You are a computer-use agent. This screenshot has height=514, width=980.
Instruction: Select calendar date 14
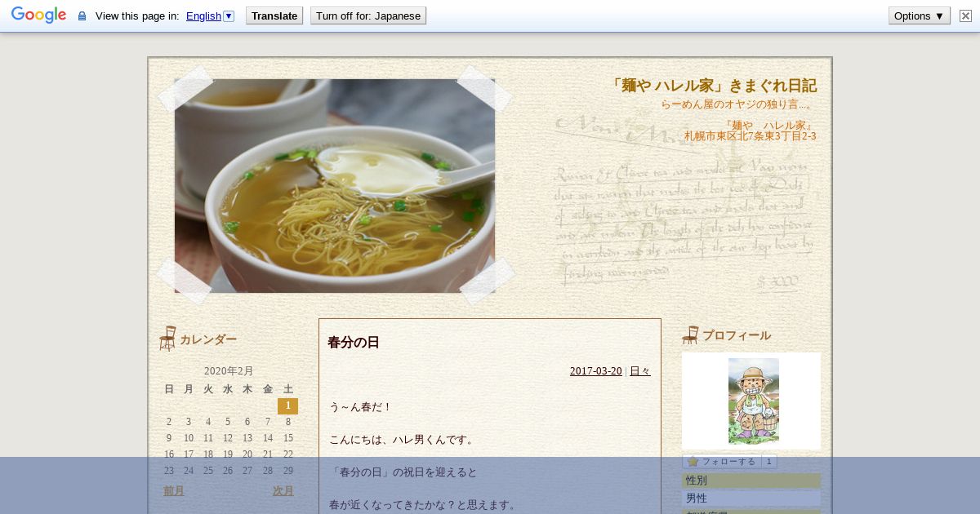tap(268, 438)
